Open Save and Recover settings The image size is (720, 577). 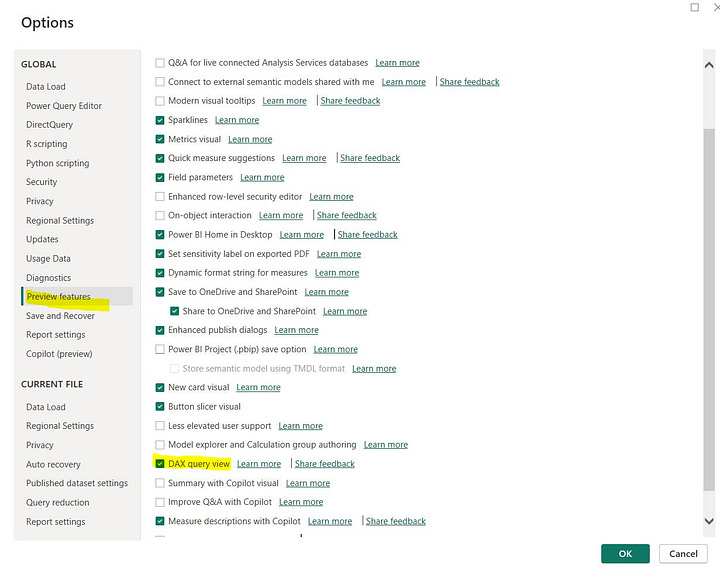(x=60, y=316)
